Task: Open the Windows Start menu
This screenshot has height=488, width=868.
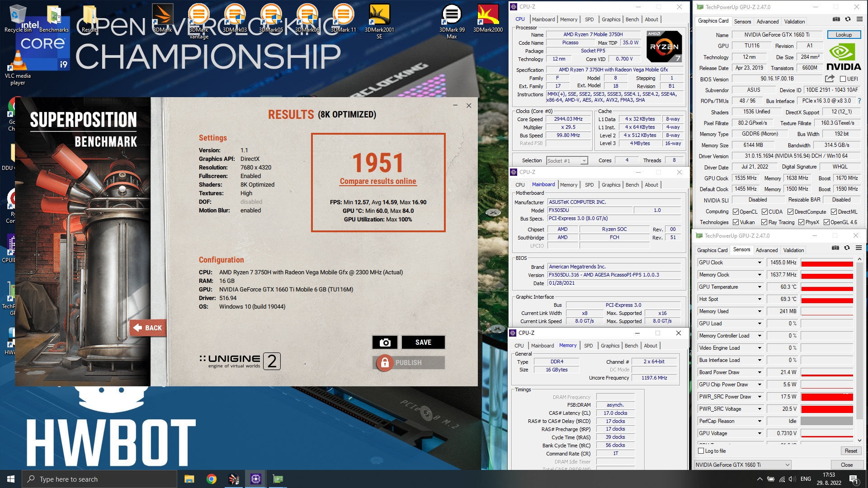Action: tap(11, 479)
